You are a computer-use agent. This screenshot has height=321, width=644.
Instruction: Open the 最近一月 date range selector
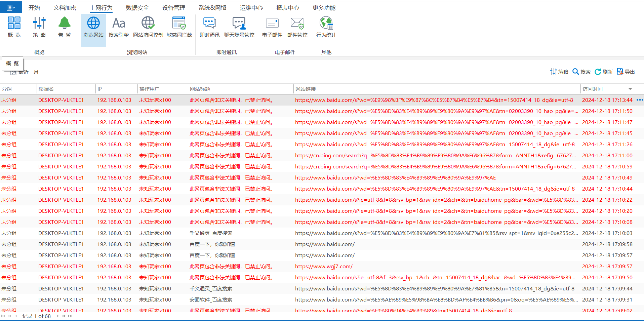pos(25,72)
